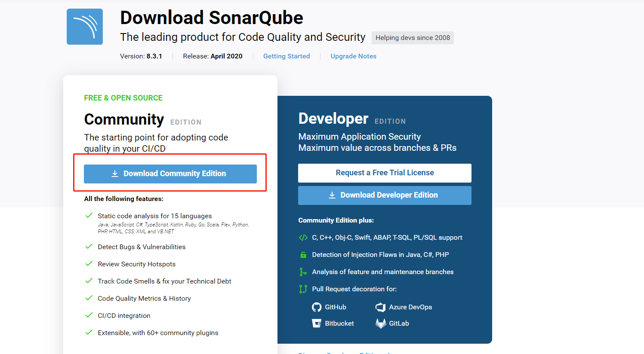Click the Bitbucket logo icon
The image size is (644, 354).
pos(317,323)
